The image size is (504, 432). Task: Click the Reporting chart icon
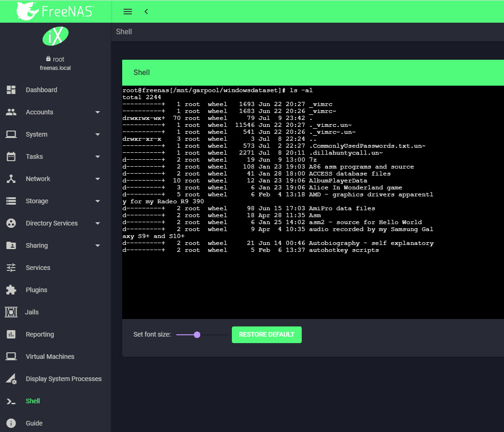pos(11,334)
